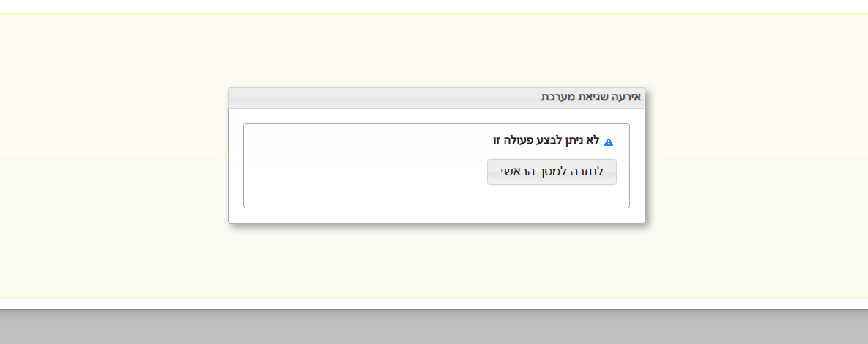
Task: Click the blue warning triangle icon
Action: click(609, 142)
